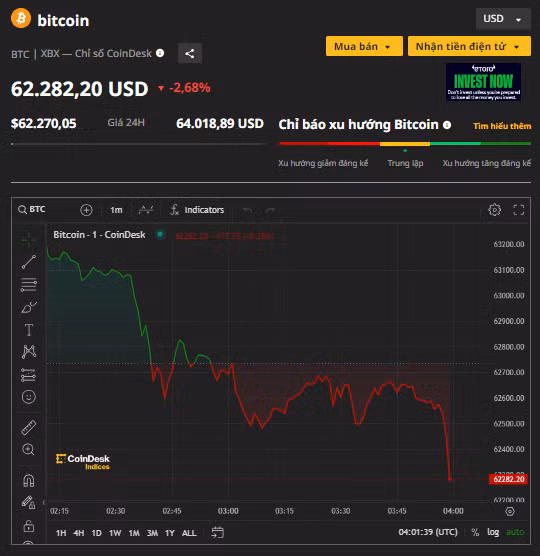Expand the Mua bán dropdown

point(364,46)
